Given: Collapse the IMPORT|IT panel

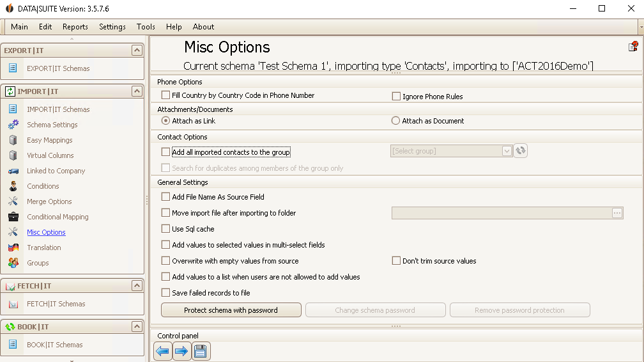Looking at the screenshot, I should [x=137, y=91].
